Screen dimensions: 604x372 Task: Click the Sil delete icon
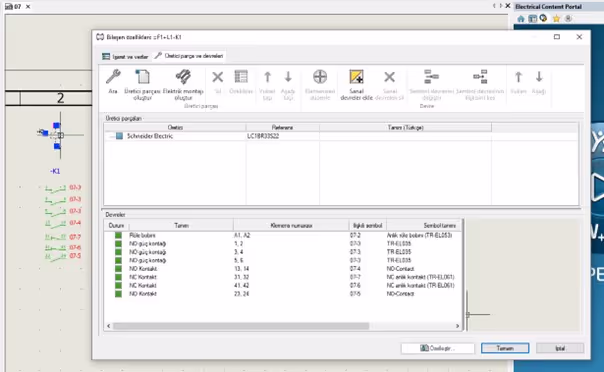point(218,77)
